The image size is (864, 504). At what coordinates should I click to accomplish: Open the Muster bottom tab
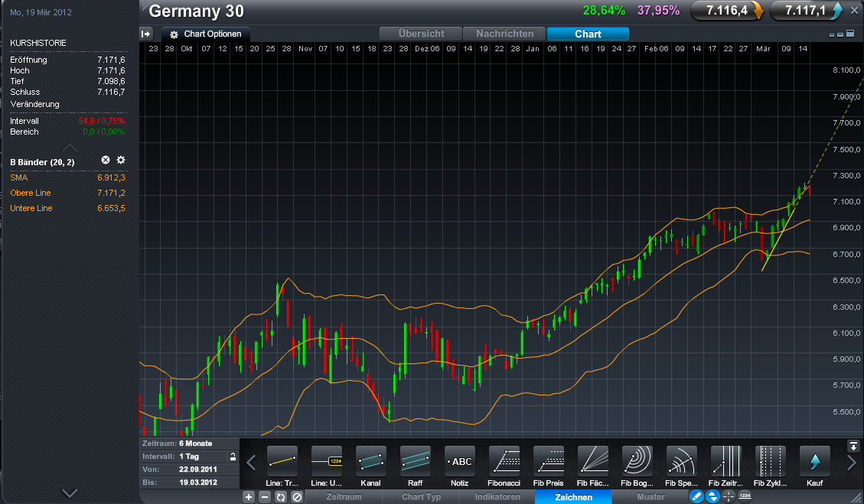pyautogui.click(x=650, y=497)
